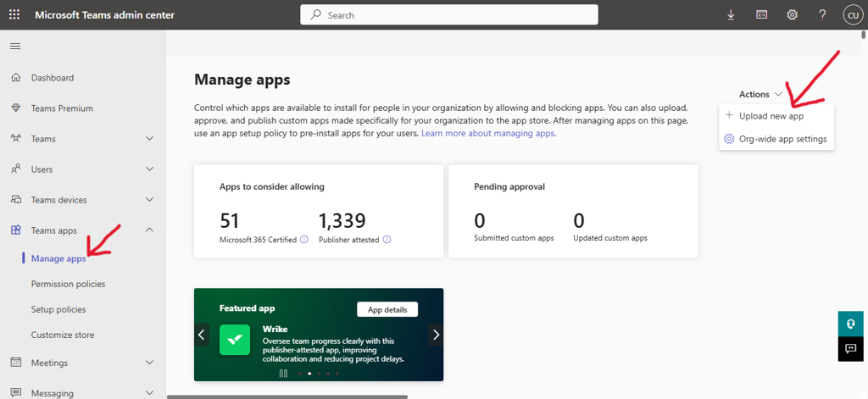Open Setup policies in sidebar
The image size is (868, 399).
[58, 309]
